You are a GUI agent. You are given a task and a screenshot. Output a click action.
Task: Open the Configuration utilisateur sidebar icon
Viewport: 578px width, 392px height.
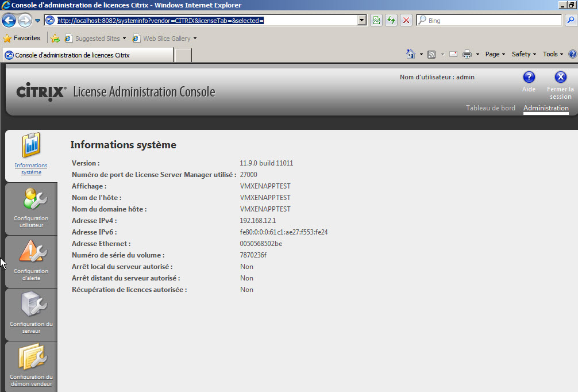[x=34, y=199]
